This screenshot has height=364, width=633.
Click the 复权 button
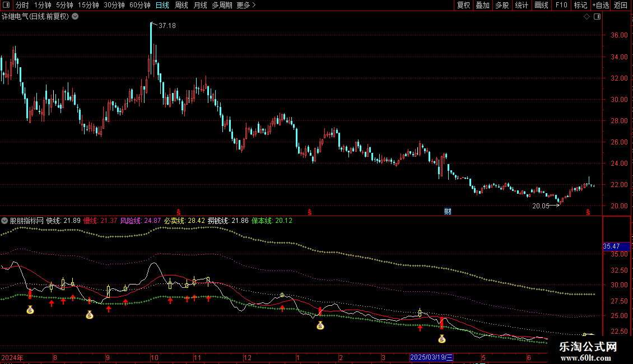tap(463, 6)
